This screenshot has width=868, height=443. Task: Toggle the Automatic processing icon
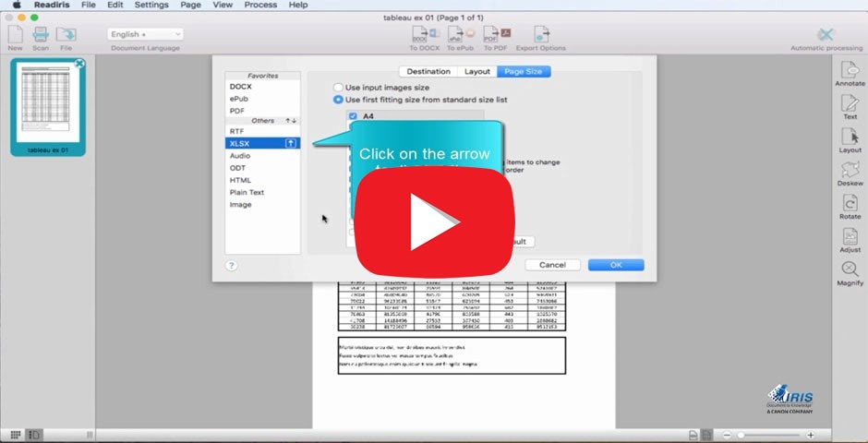tap(826, 34)
